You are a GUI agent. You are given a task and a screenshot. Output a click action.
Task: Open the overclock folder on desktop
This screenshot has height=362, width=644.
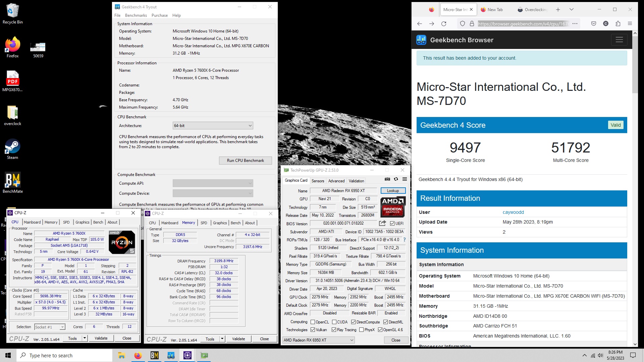12,116
